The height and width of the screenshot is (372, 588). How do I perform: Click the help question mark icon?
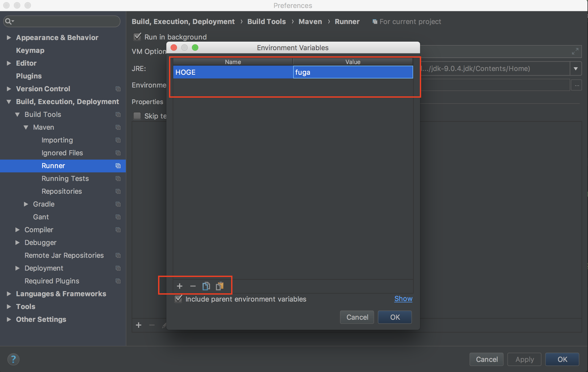13,359
